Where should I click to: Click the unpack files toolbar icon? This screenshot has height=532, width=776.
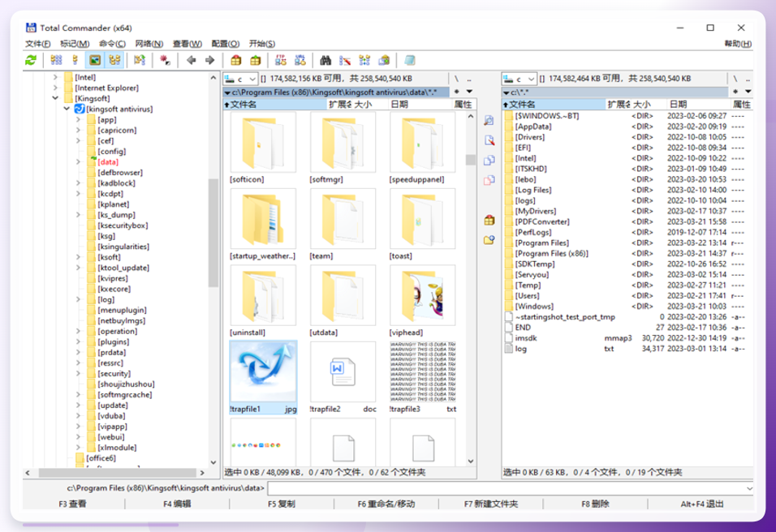256,60
